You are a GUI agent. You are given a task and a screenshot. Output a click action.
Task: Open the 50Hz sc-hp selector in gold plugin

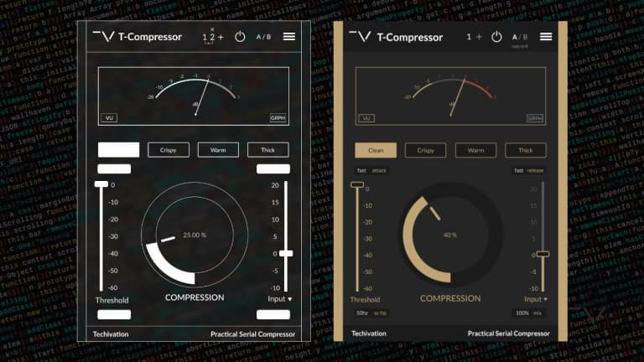point(371,313)
